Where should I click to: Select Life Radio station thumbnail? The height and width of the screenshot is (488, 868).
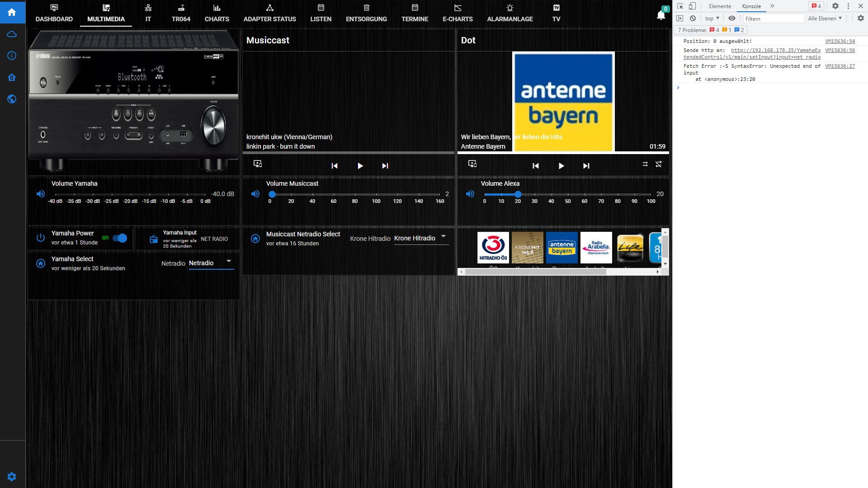pos(630,248)
